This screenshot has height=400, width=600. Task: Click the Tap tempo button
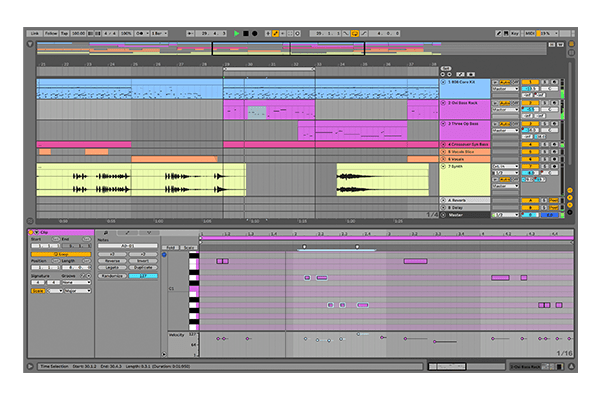coord(65,33)
